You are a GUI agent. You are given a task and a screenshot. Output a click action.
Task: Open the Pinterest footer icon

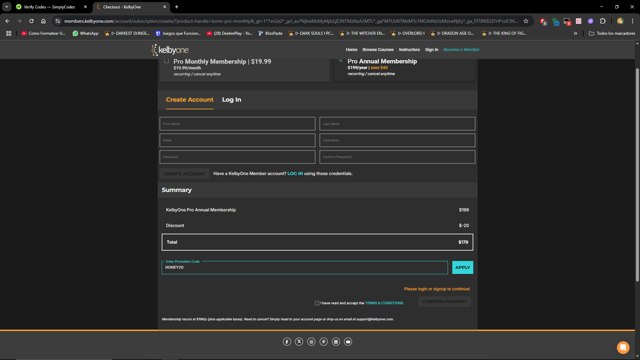(323, 342)
